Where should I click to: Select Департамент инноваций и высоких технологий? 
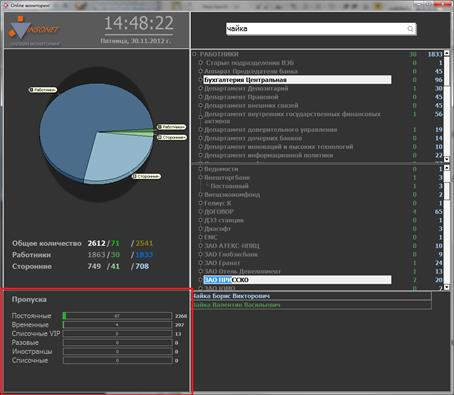(278, 147)
